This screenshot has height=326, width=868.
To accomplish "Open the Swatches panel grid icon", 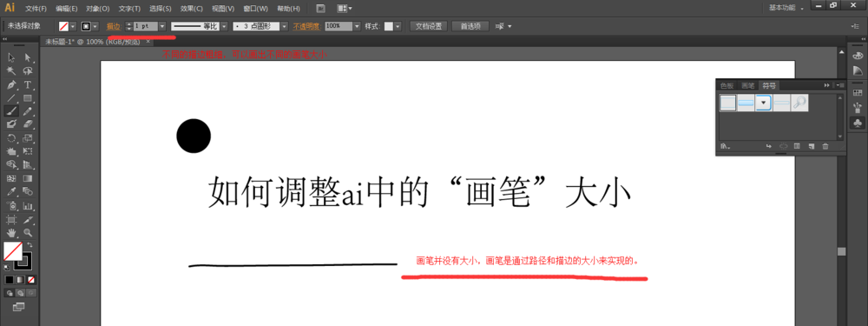I will 858,92.
